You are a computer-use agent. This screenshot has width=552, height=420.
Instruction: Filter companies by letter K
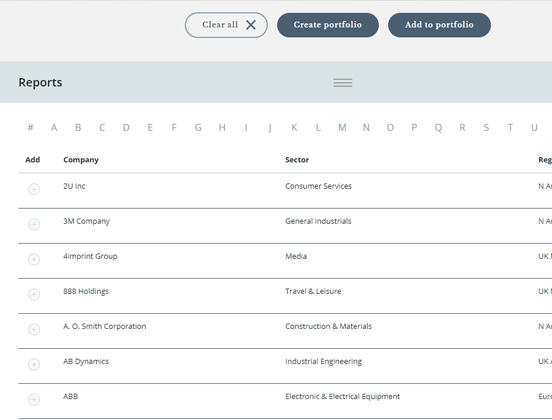[294, 127]
